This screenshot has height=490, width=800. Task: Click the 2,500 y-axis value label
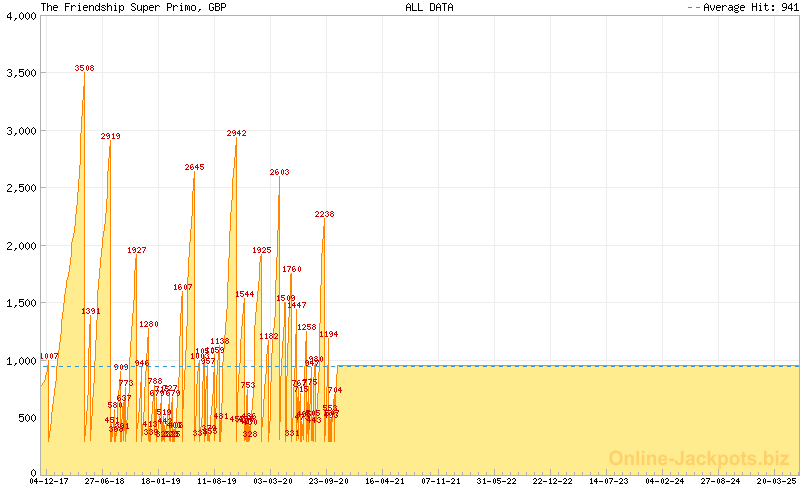[20, 188]
